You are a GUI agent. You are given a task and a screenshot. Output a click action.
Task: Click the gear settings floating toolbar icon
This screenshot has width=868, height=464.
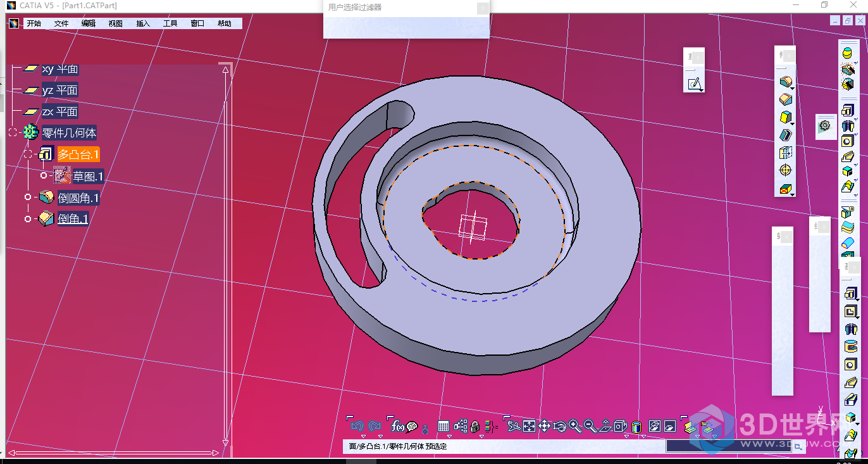click(x=824, y=126)
